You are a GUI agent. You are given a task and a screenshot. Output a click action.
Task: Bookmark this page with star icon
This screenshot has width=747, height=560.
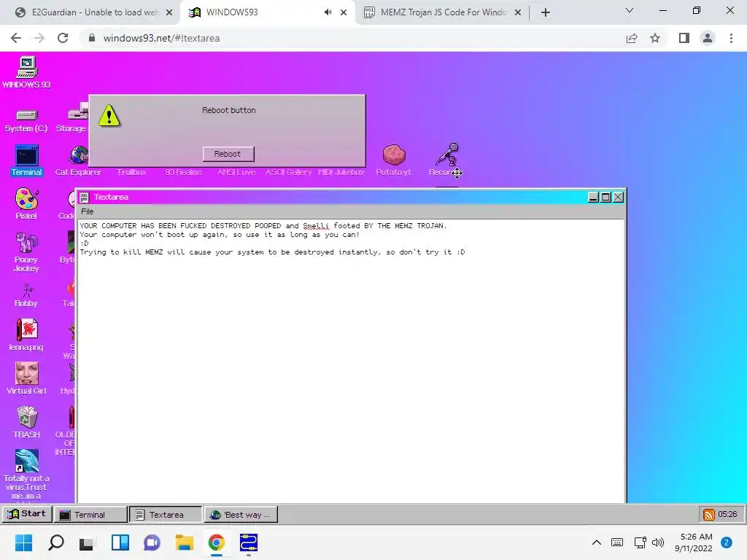point(655,38)
